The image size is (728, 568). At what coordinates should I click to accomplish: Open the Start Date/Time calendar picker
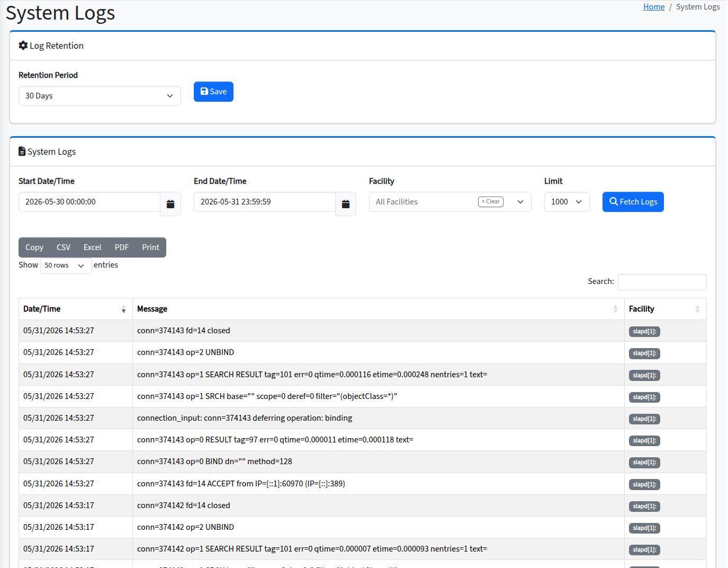click(x=170, y=204)
